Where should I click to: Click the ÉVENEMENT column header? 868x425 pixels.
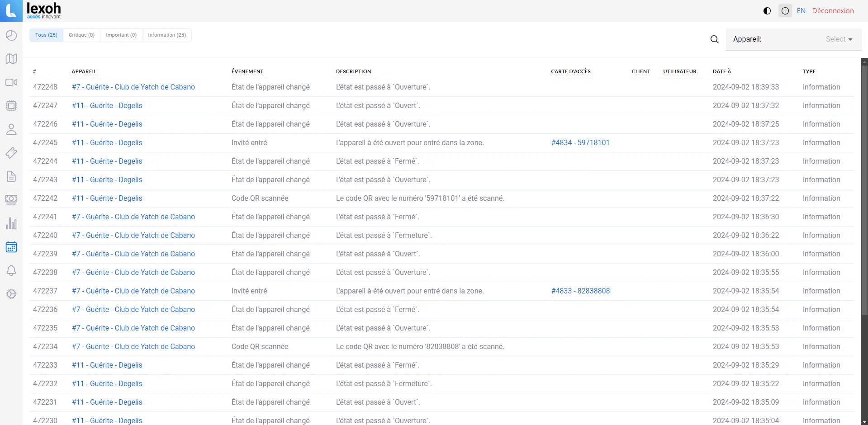(247, 71)
